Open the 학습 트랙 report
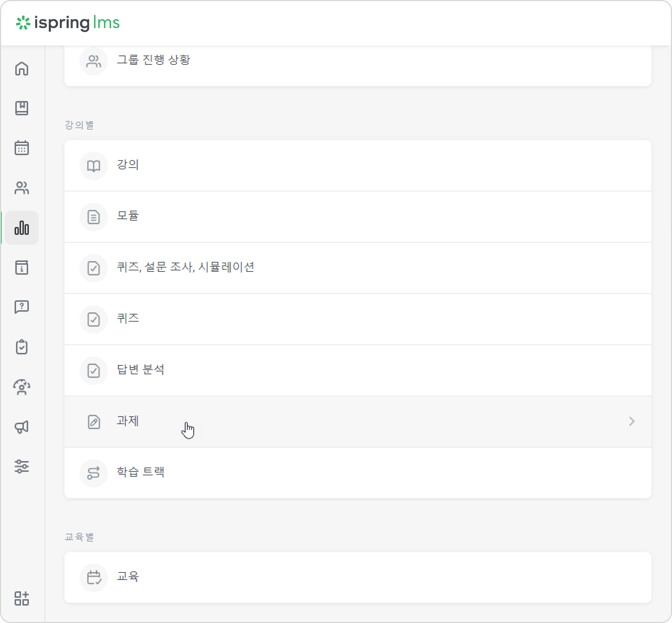The height and width of the screenshot is (623, 672). click(x=358, y=473)
